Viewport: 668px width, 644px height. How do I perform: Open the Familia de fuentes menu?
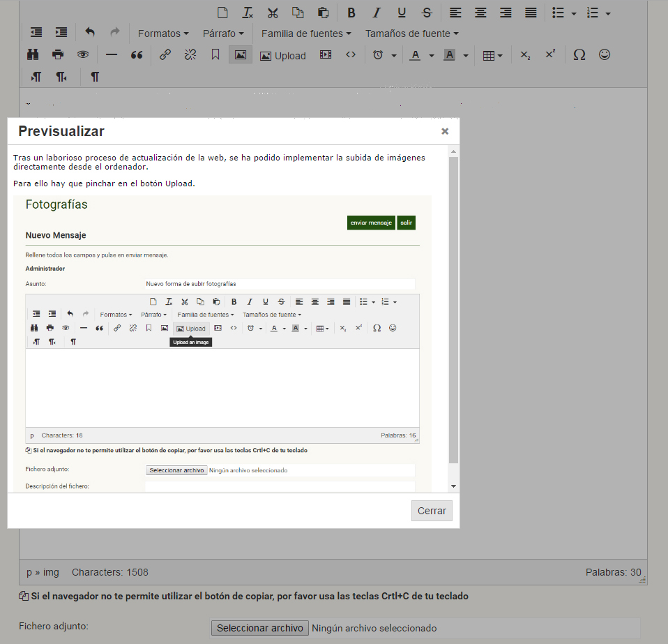[x=306, y=33]
